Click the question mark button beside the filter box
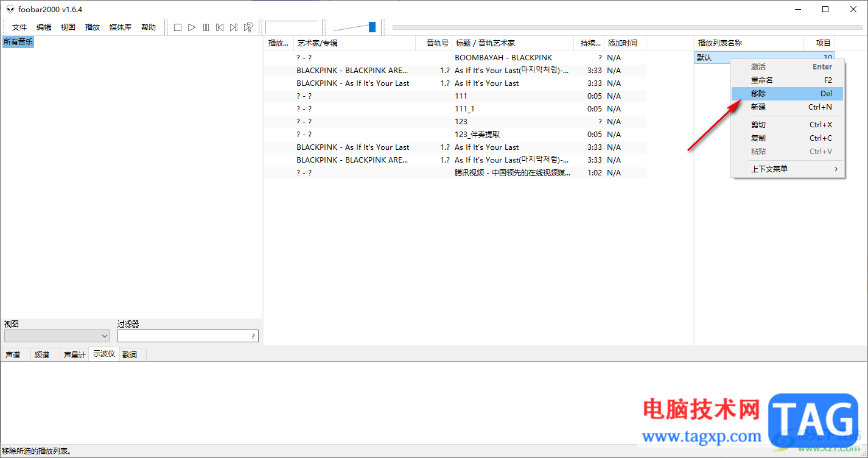Image resolution: width=868 pixels, height=458 pixels. coord(253,336)
